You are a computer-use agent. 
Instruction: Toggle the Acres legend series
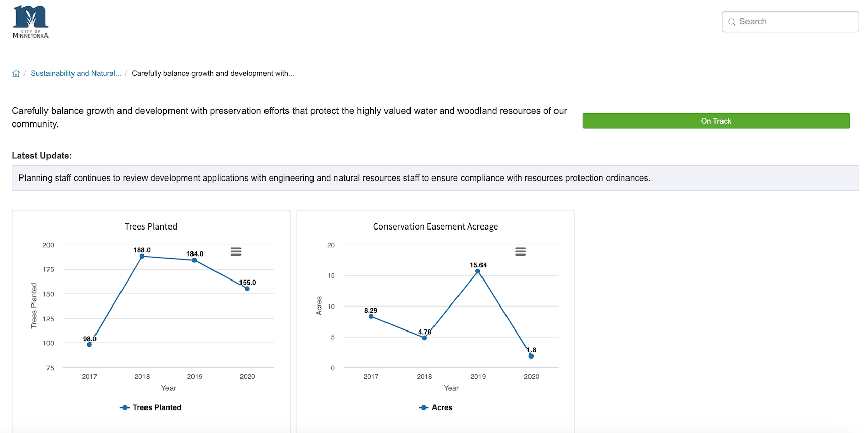coord(436,407)
